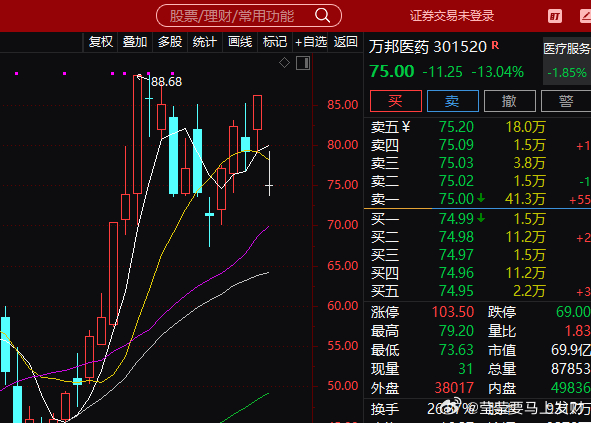This screenshot has width=591, height=423.
Task: Open the 叠加 overlay menu
Action: (135, 41)
